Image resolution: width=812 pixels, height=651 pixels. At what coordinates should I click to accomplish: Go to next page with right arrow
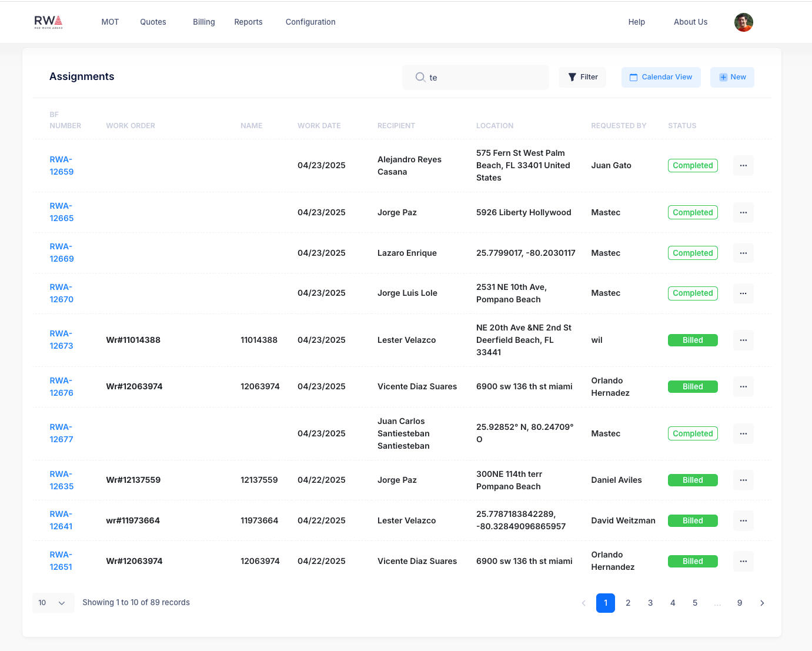click(x=762, y=603)
